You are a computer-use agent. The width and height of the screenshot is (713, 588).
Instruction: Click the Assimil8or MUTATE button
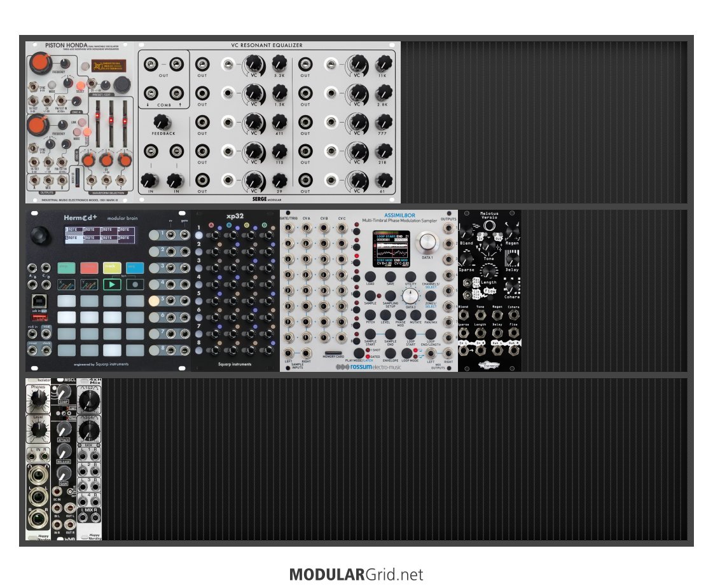click(415, 315)
